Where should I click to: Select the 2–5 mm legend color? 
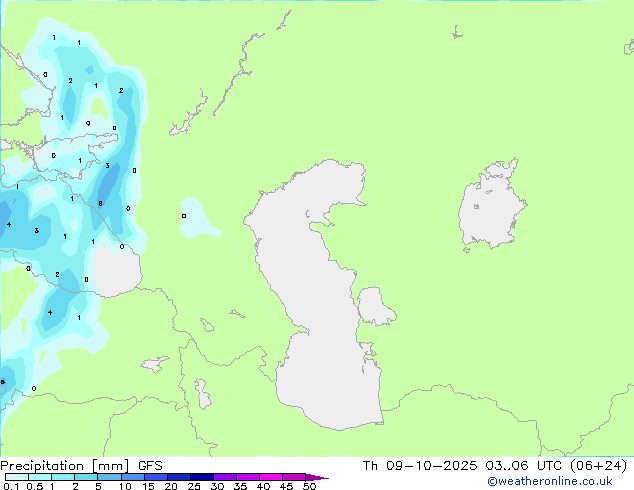click(86, 477)
